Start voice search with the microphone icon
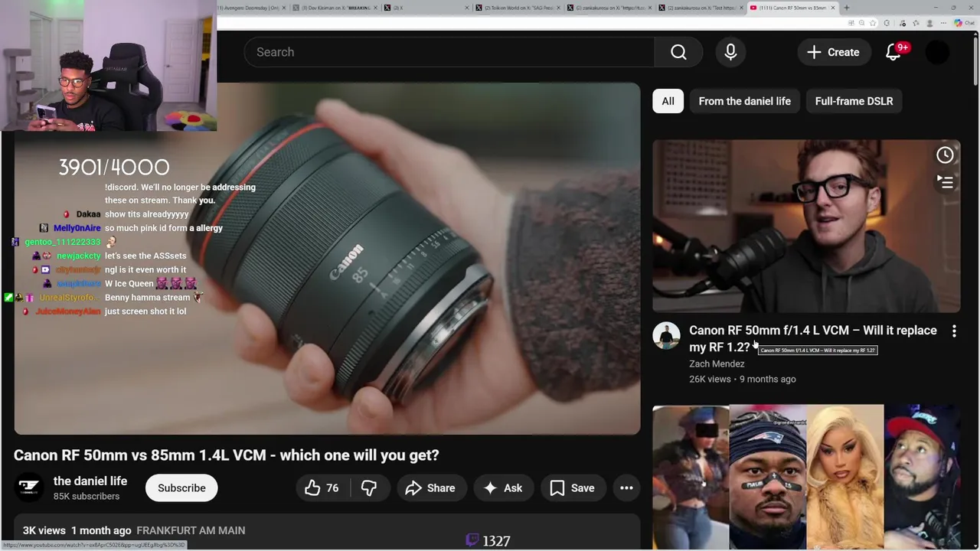Image resolution: width=980 pixels, height=551 pixels. 730,52
